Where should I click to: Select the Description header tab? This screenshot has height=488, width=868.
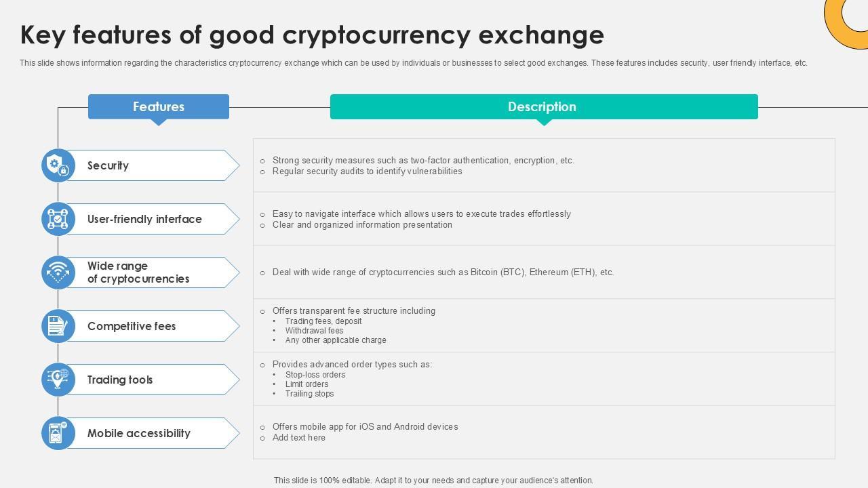click(x=543, y=107)
